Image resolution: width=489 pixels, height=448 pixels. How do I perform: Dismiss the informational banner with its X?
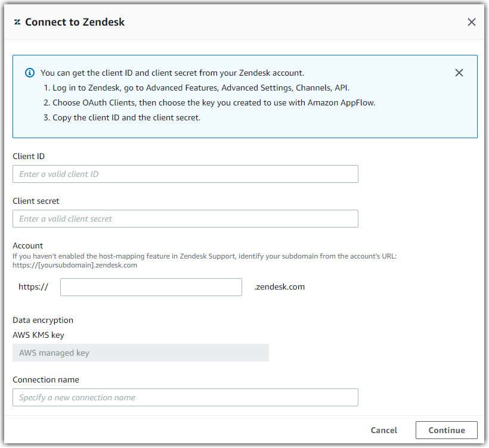459,73
